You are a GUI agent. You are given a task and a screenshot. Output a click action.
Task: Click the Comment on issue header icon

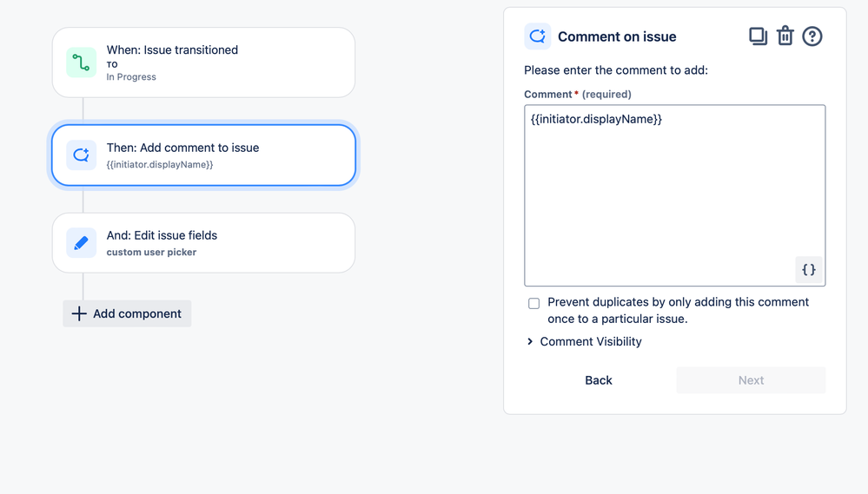click(x=537, y=36)
